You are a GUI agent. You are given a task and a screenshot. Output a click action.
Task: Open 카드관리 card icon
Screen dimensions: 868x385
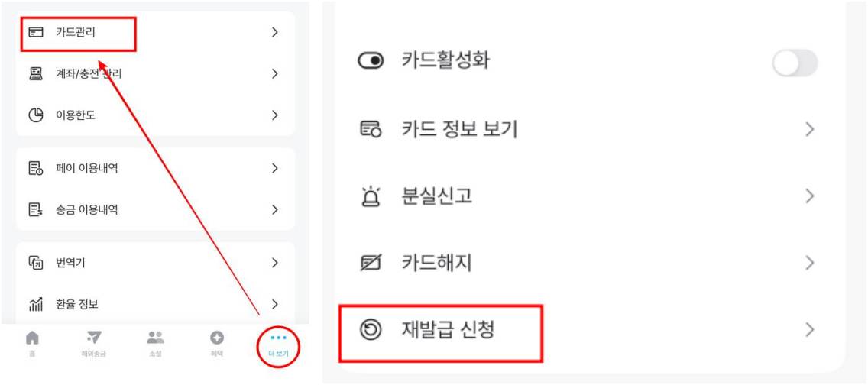pyautogui.click(x=36, y=32)
